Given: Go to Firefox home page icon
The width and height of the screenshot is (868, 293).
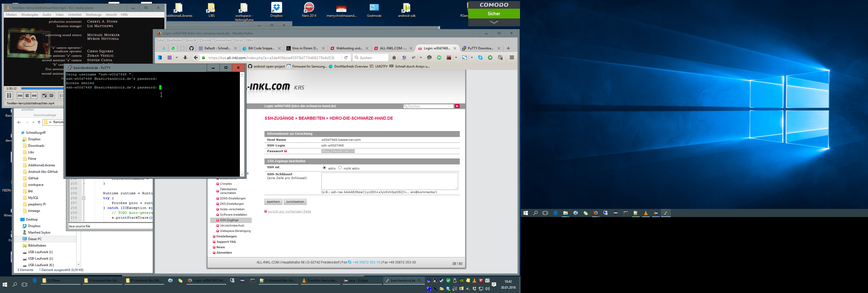Looking at the screenshot, I should click(394, 58).
